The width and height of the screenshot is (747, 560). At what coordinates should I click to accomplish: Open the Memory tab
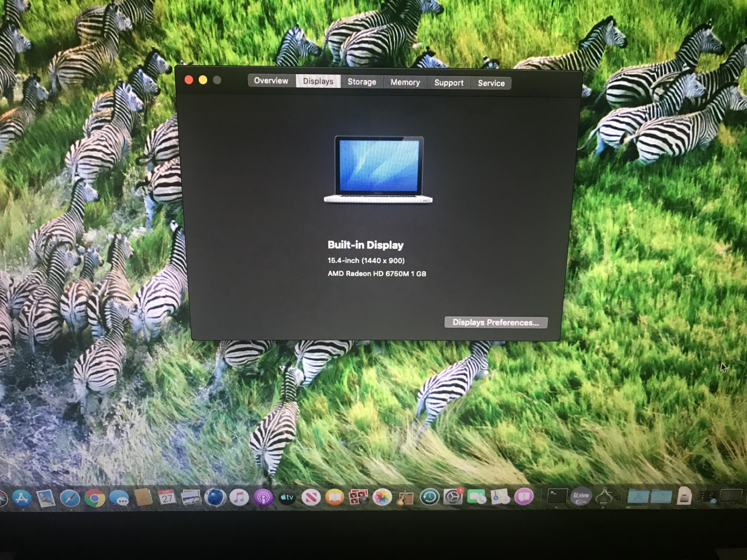click(x=405, y=82)
